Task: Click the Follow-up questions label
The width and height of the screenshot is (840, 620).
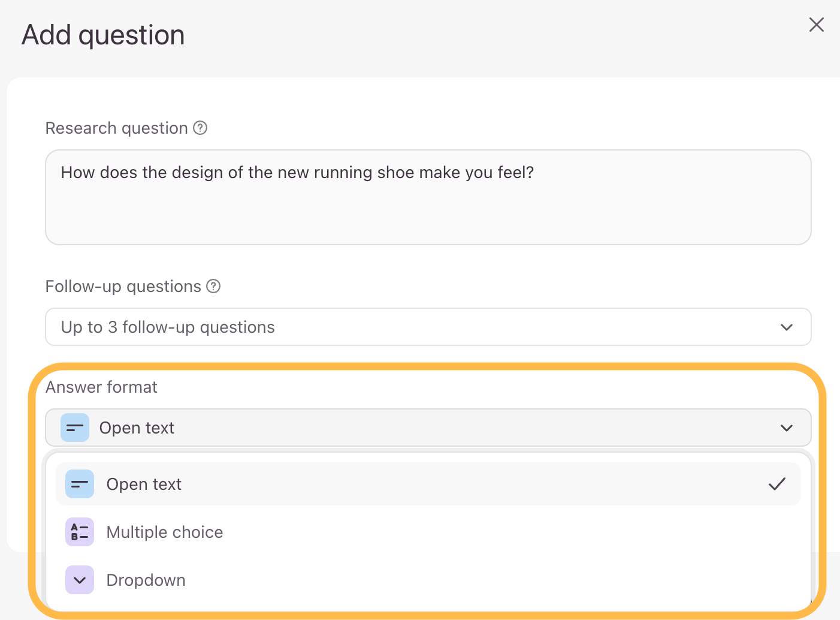Action: (123, 286)
